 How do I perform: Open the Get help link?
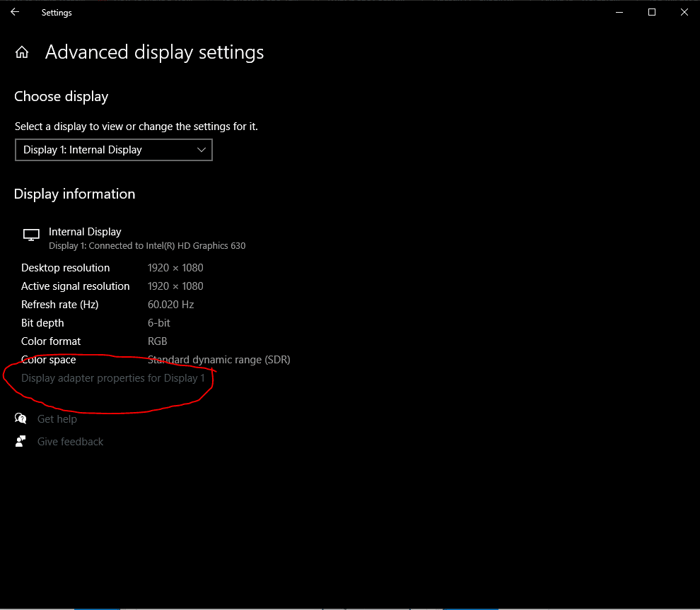pos(57,419)
